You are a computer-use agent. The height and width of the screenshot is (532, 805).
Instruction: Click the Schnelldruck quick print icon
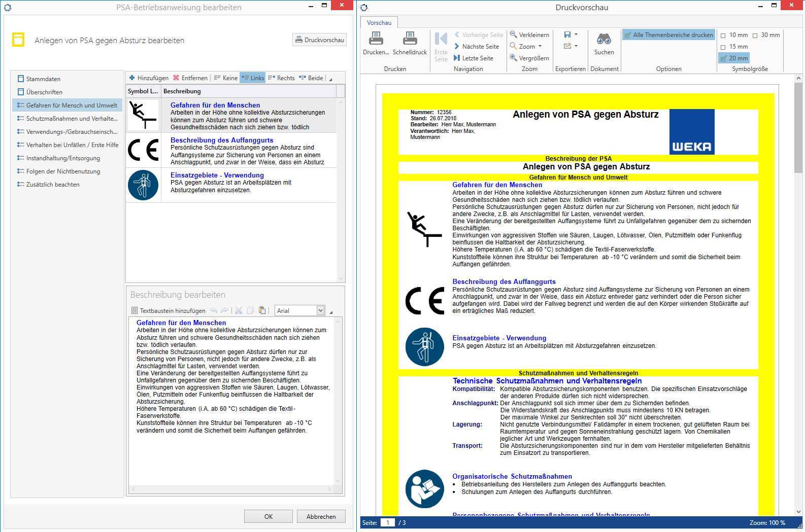point(410,39)
